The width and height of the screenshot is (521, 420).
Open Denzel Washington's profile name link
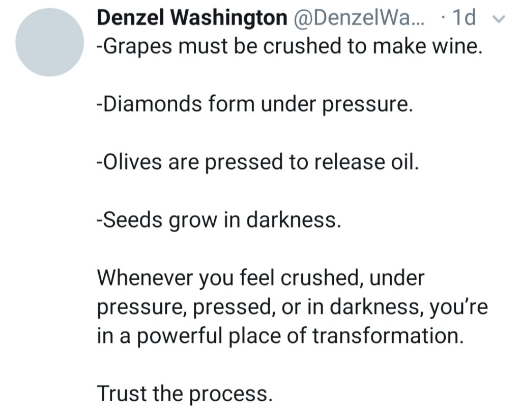(x=192, y=17)
